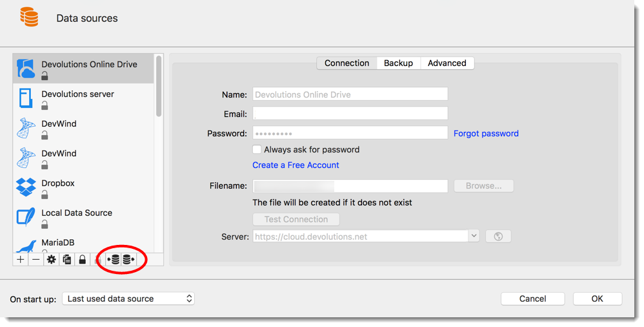644x327 pixels.
Task: Open the Advanced tab
Action: point(447,63)
